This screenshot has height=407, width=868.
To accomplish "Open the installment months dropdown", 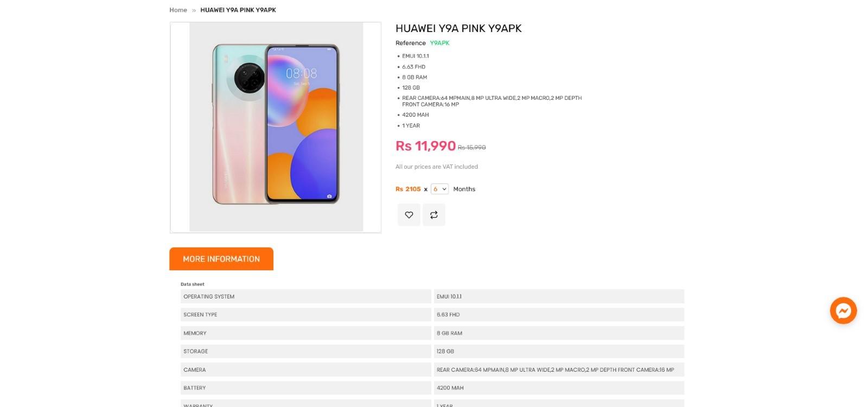I will [439, 189].
